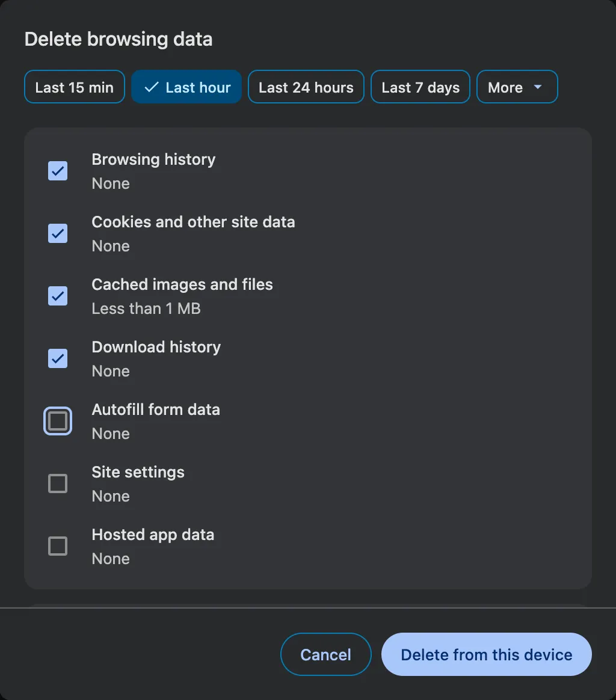Uncheck the Browsing history checkbox
The image size is (616, 700).
(58, 171)
